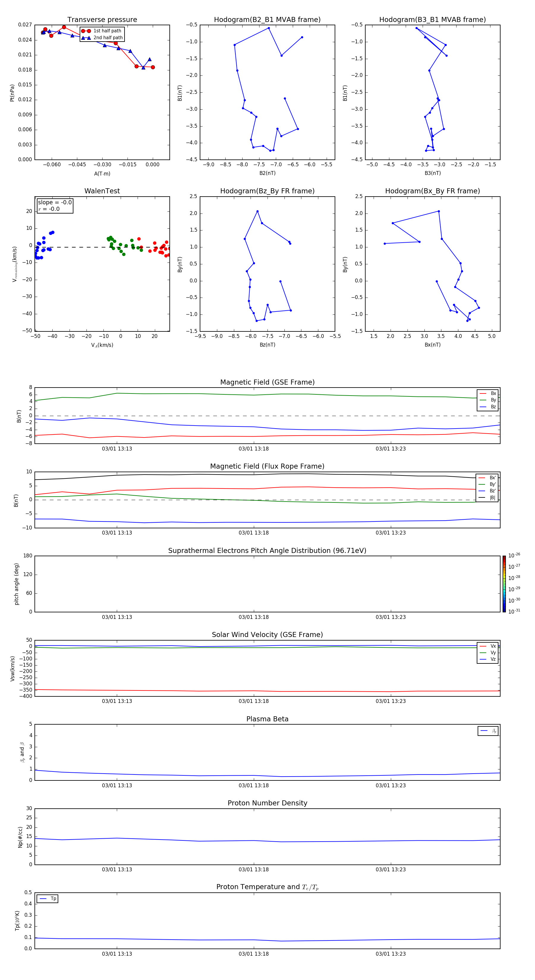The image size is (535, 980).
Task: Click the 'Hodogram(Bz_By FR frame)' title
Action: coord(267,191)
